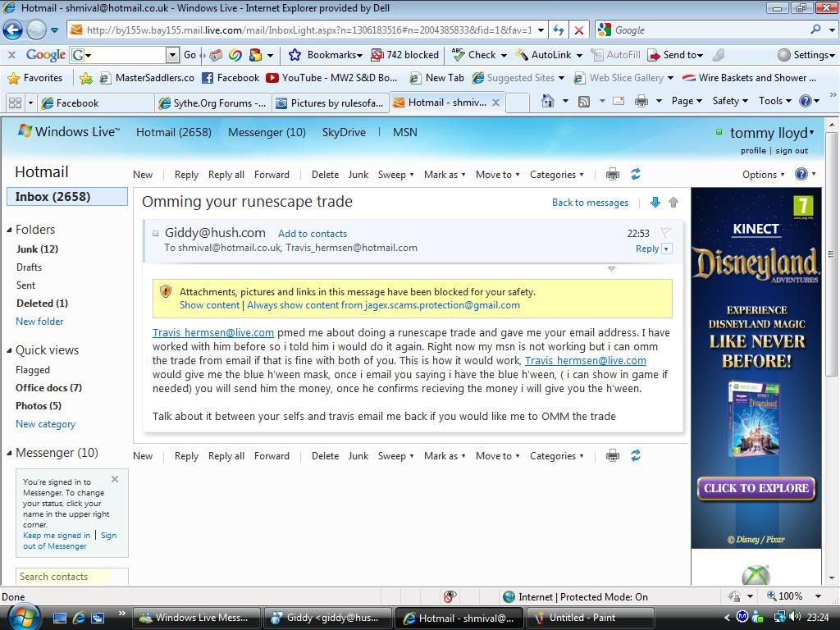
Task: Click Add to contacts link
Action: (x=313, y=234)
